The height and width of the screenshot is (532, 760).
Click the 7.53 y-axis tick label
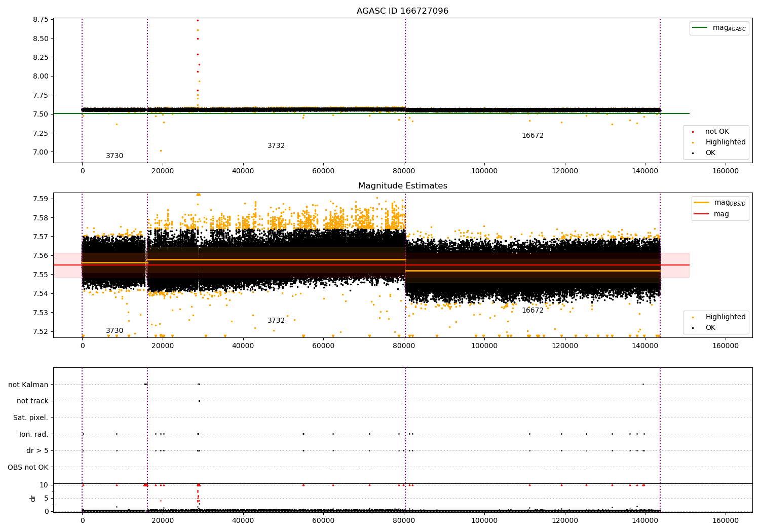[40, 313]
